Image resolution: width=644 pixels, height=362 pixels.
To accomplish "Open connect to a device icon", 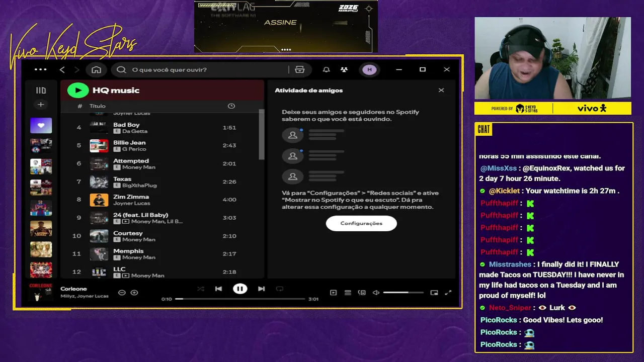I will pos(362,293).
